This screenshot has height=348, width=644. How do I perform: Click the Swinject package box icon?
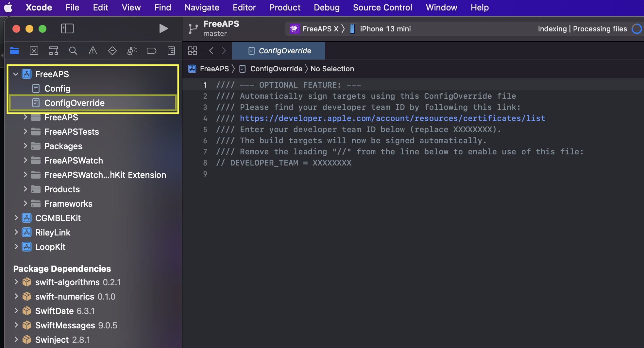pos(27,339)
